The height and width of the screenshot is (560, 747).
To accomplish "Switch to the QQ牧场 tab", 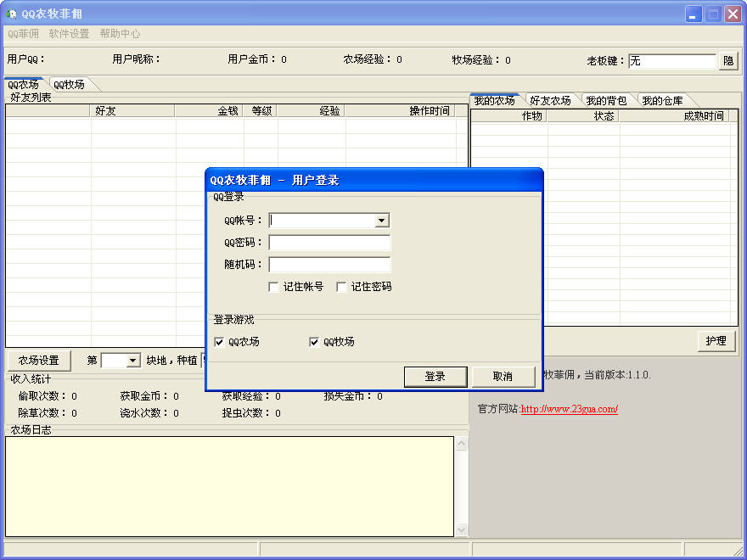I will pos(70,85).
